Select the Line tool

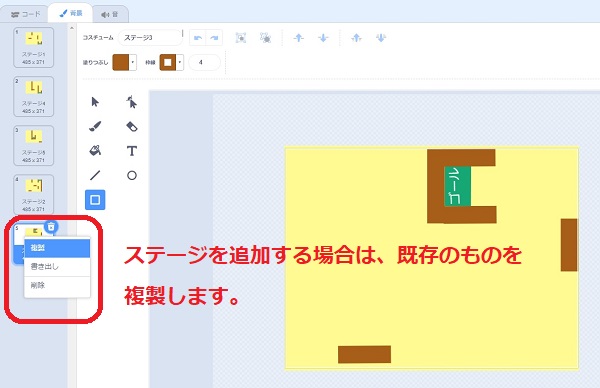click(x=95, y=175)
